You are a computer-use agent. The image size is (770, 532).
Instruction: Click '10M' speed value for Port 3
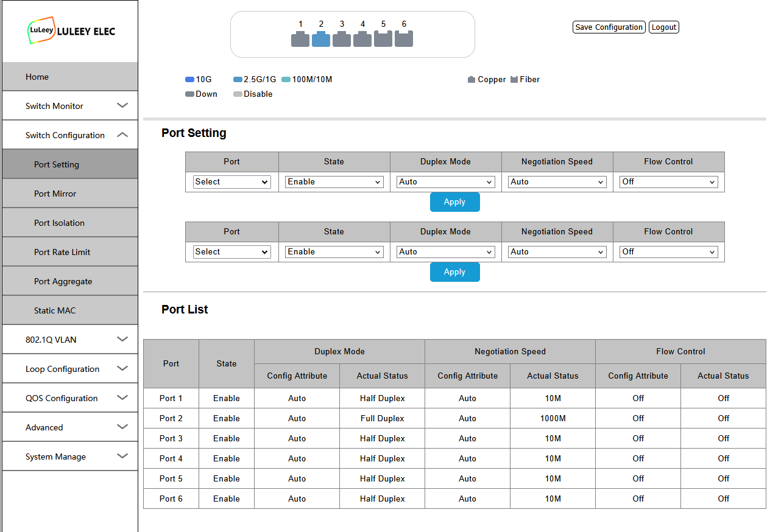(x=553, y=438)
